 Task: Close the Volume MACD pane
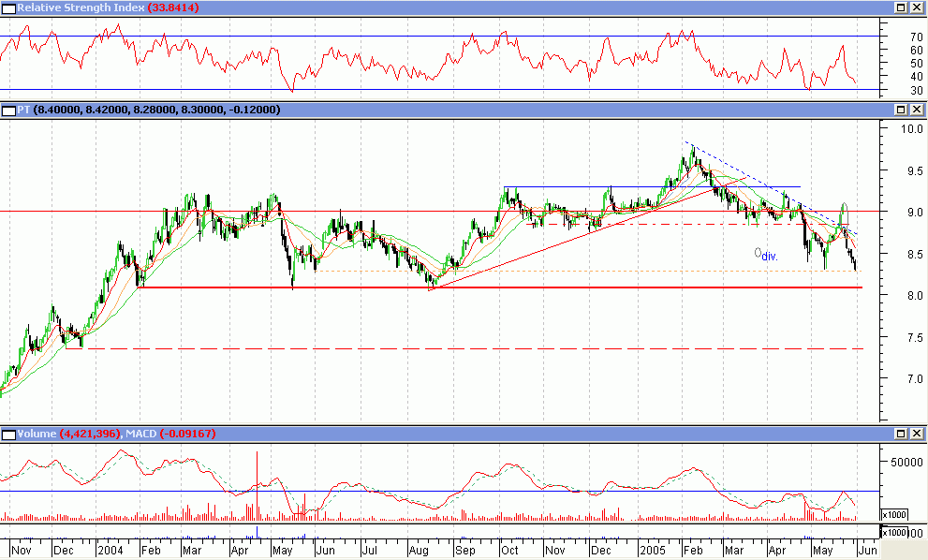[x=916, y=434]
